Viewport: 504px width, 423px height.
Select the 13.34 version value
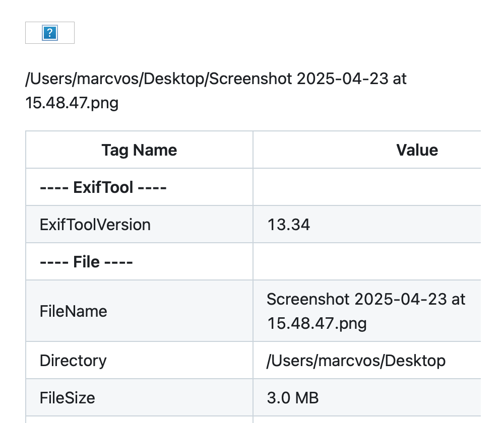click(x=289, y=224)
